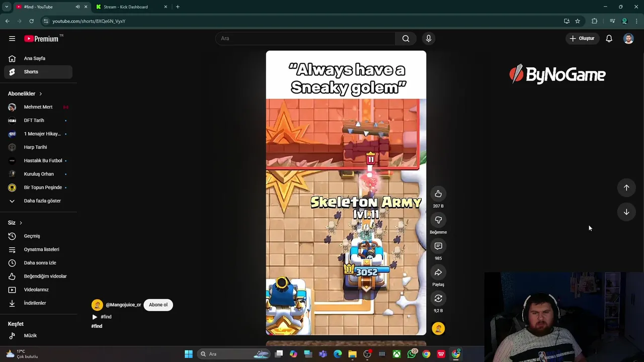Like the short with thumbs up
The height and width of the screenshot is (362, 644).
[x=438, y=194]
